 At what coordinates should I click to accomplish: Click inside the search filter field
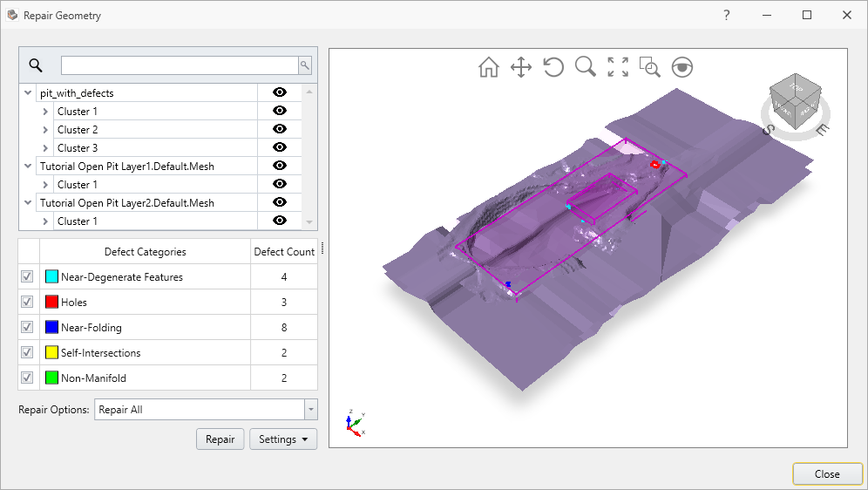[x=180, y=65]
